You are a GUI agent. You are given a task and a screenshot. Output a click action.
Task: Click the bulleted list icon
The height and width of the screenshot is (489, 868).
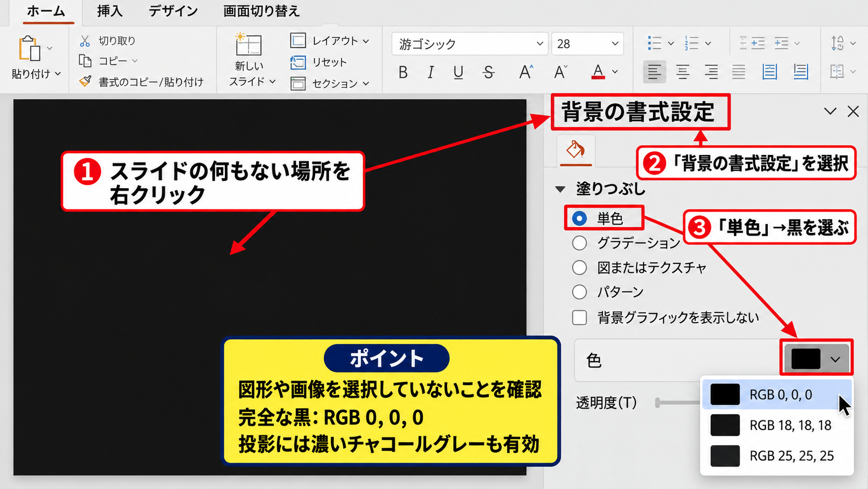click(x=654, y=43)
